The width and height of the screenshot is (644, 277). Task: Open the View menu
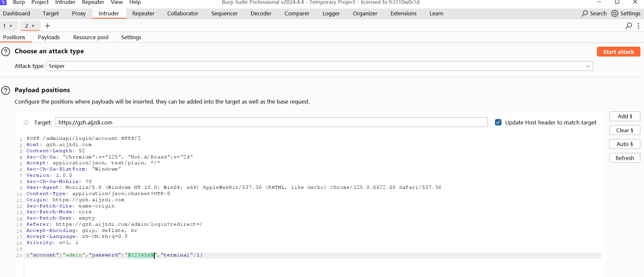coord(117,2)
